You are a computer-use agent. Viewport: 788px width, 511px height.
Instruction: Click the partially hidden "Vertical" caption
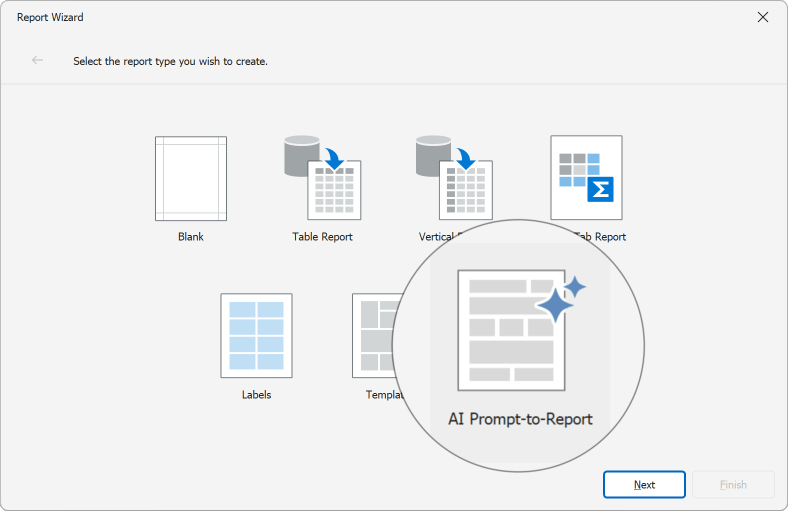tap(437, 237)
